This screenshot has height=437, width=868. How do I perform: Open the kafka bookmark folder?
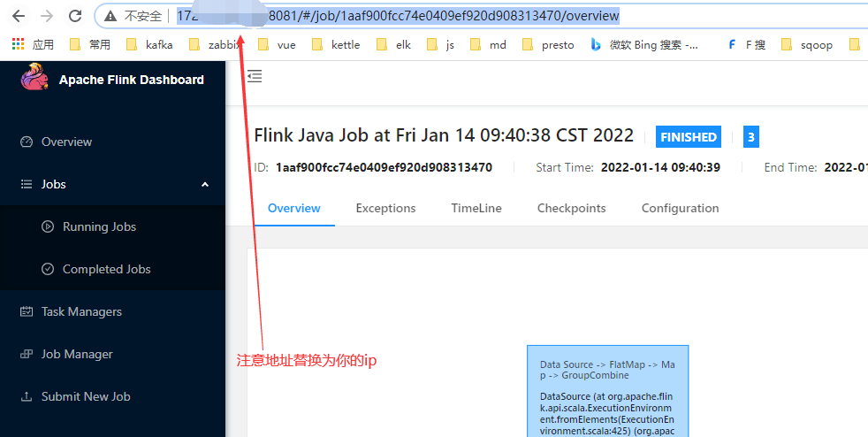[149, 45]
